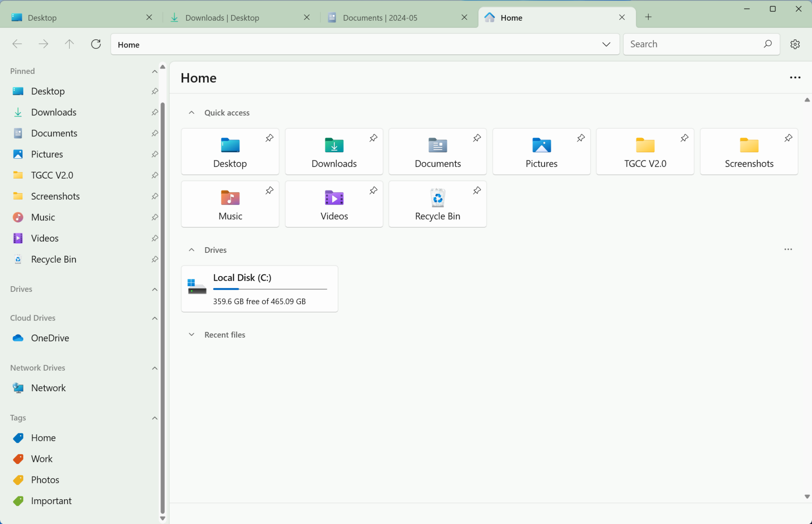Image resolution: width=812 pixels, height=524 pixels.
Task: Open the search box magnifier
Action: (767, 44)
